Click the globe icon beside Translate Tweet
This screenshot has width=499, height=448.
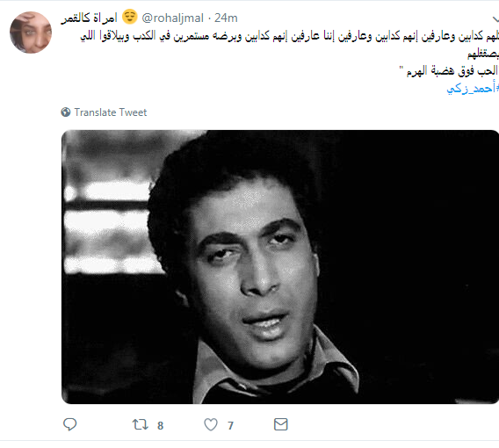click(66, 112)
